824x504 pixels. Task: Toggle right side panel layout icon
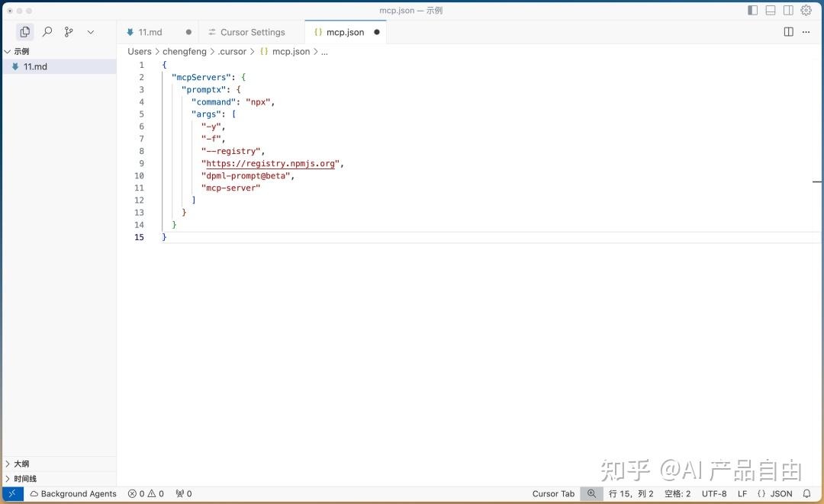[x=788, y=10]
